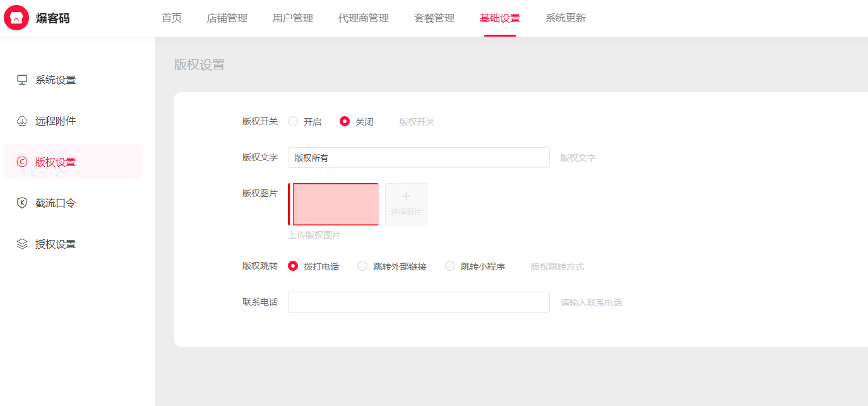Image resolution: width=868 pixels, height=406 pixels.
Task: Click the pink copyright image thumbnail
Action: [x=335, y=204]
